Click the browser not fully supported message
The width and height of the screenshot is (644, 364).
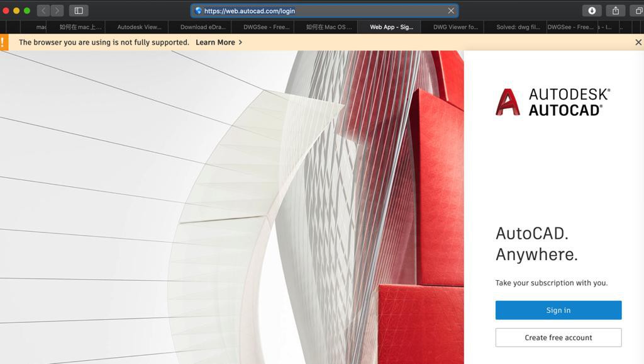(x=104, y=42)
